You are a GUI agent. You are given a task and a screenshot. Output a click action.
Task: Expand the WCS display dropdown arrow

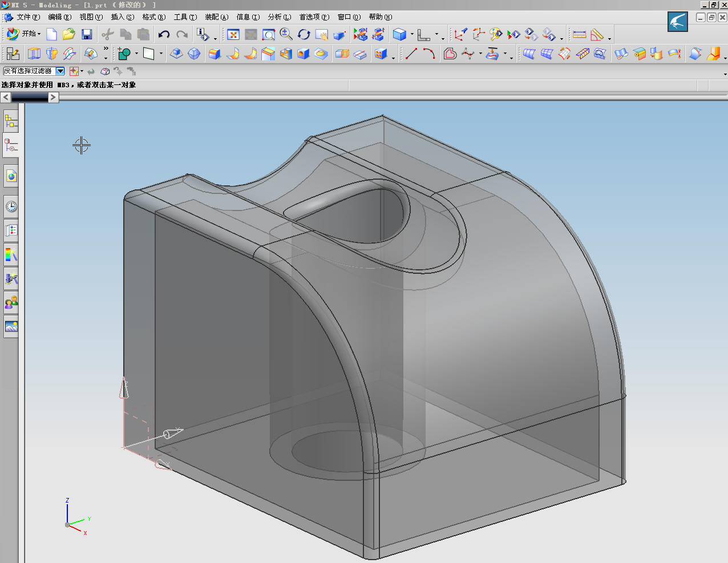tap(437, 34)
